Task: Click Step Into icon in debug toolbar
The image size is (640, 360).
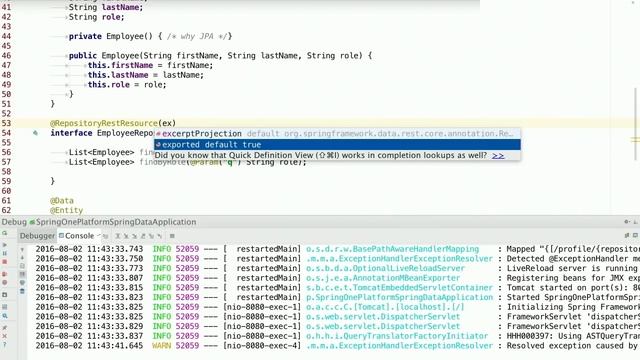Action: (126, 236)
